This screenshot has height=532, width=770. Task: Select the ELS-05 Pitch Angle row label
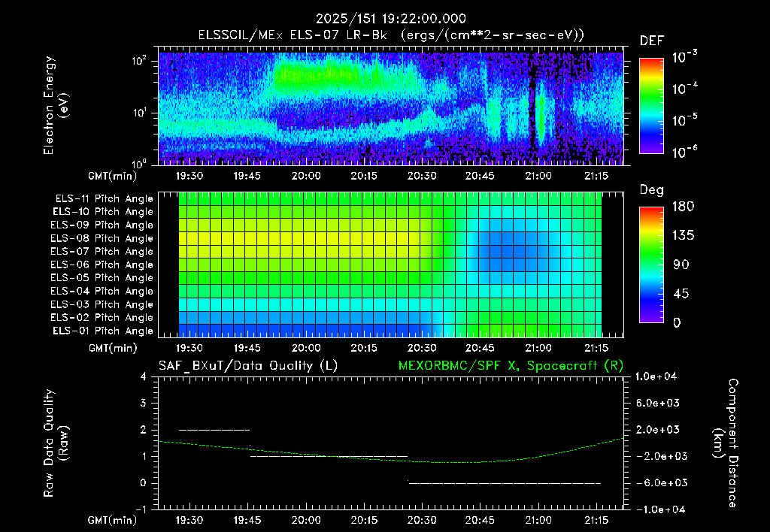tap(102, 278)
